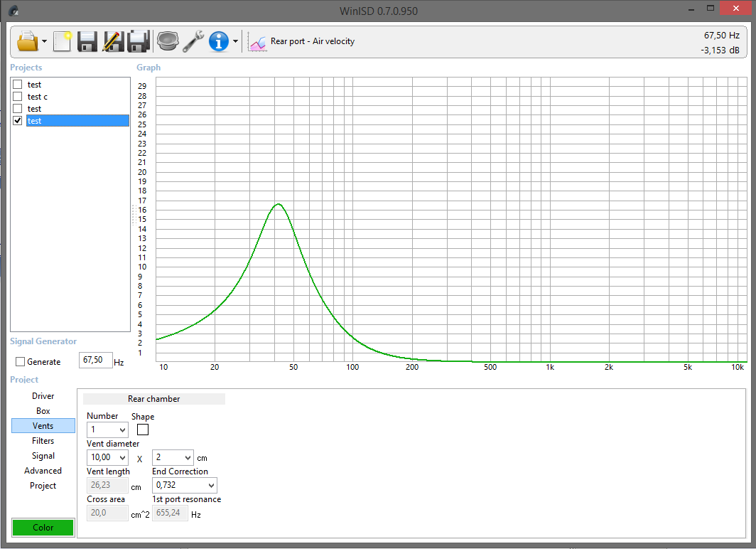Click the green Color button
The height and width of the screenshot is (549, 756).
pos(43,527)
